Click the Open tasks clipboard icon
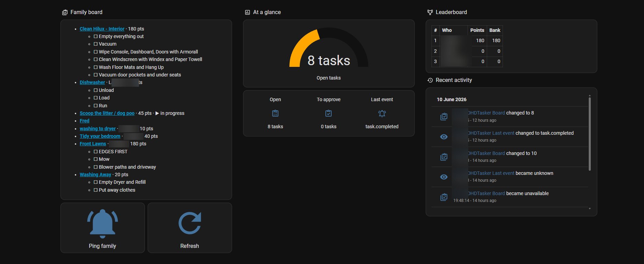This screenshot has height=264, width=644. coord(275,113)
